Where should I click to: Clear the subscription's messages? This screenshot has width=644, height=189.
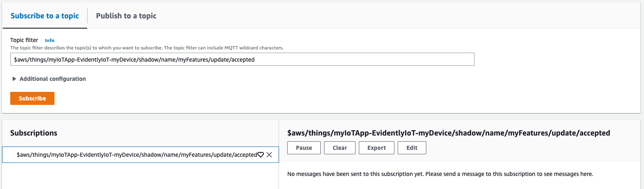coord(340,148)
